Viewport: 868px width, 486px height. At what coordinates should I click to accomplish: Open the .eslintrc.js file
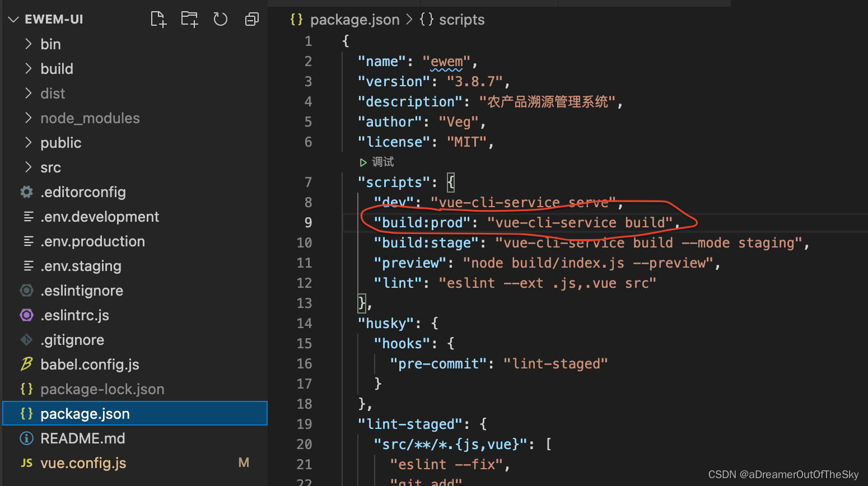(x=74, y=315)
